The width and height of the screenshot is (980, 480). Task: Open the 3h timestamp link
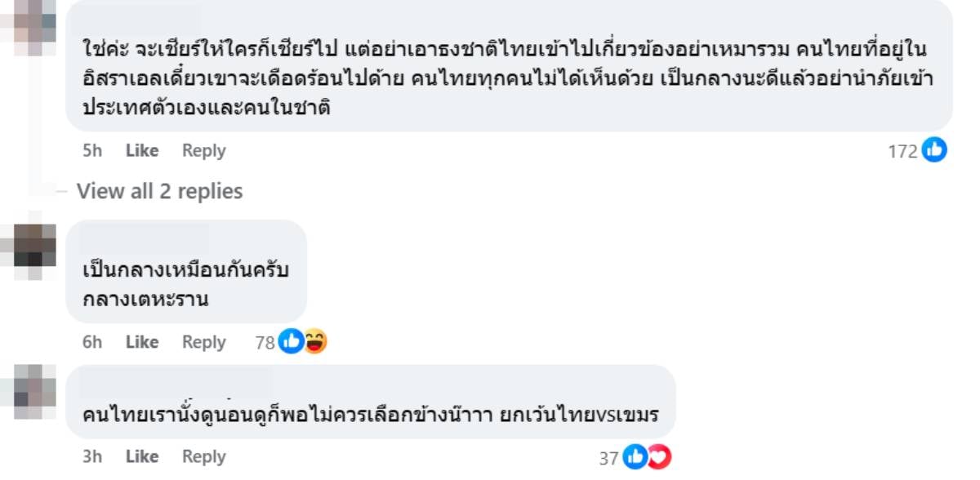click(x=92, y=456)
